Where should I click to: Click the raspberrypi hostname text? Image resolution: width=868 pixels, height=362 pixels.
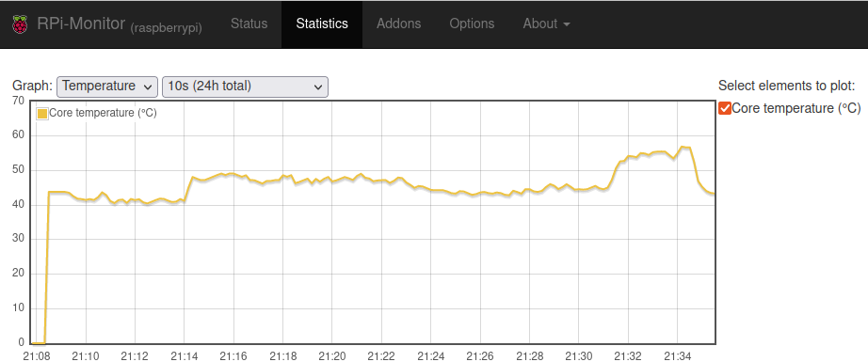point(166,27)
